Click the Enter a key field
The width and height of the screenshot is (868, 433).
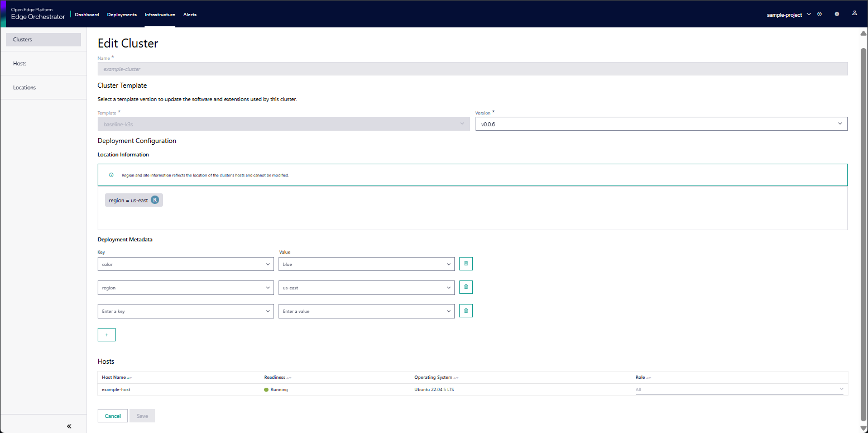point(179,311)
